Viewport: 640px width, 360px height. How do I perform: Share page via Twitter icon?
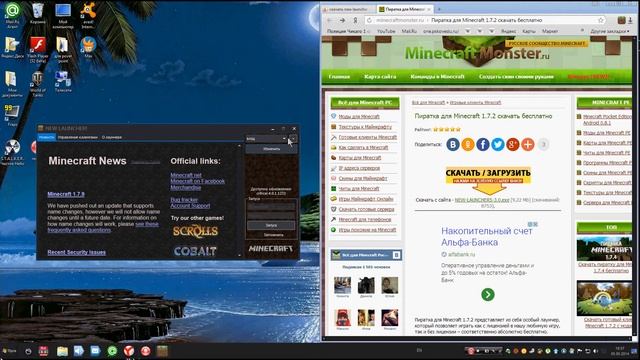point(498,144)
